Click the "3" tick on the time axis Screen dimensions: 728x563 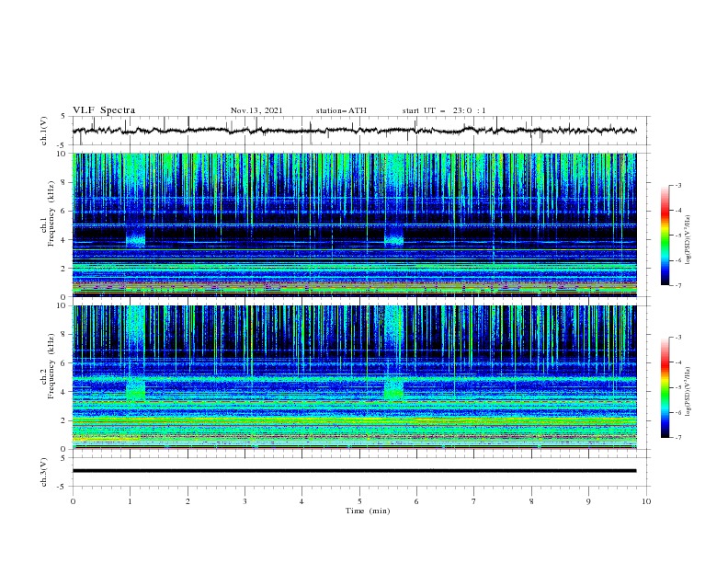(x=245, y=501)
